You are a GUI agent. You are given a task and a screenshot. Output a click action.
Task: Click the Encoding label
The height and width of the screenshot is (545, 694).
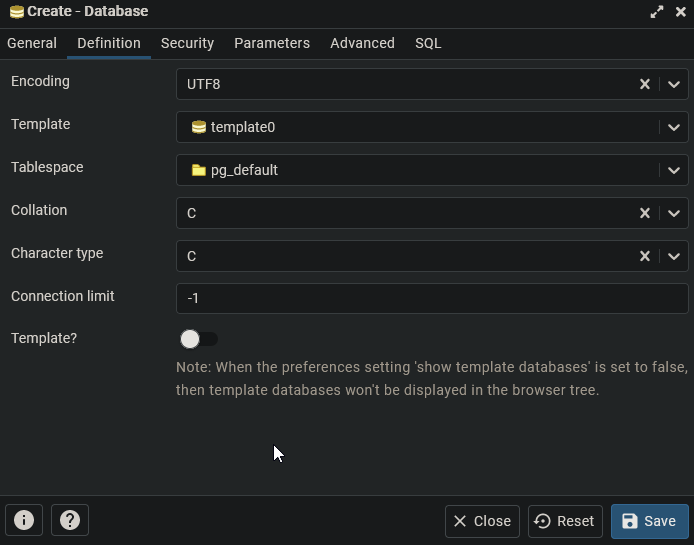(40, 81)
